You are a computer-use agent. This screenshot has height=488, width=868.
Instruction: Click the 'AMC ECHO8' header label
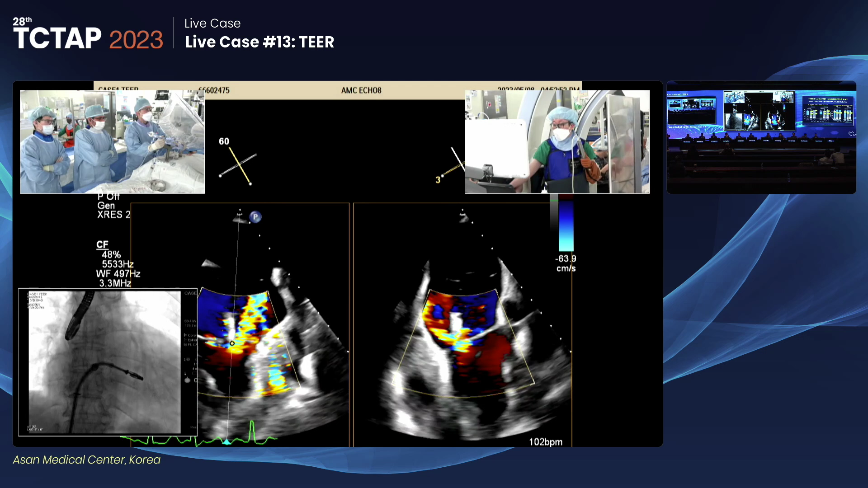point(361,90)
